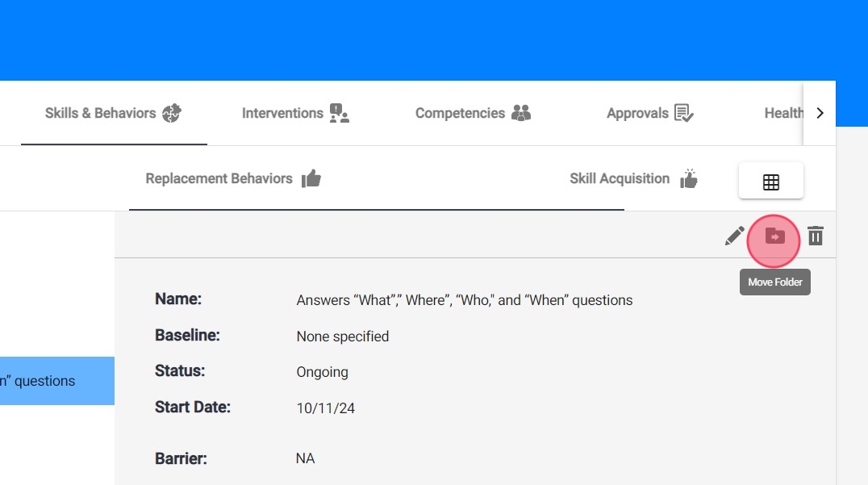Switch to the Competencies tab
This screenshot has width=868, height=485.
pyautogui.click(x=460, y=114)
